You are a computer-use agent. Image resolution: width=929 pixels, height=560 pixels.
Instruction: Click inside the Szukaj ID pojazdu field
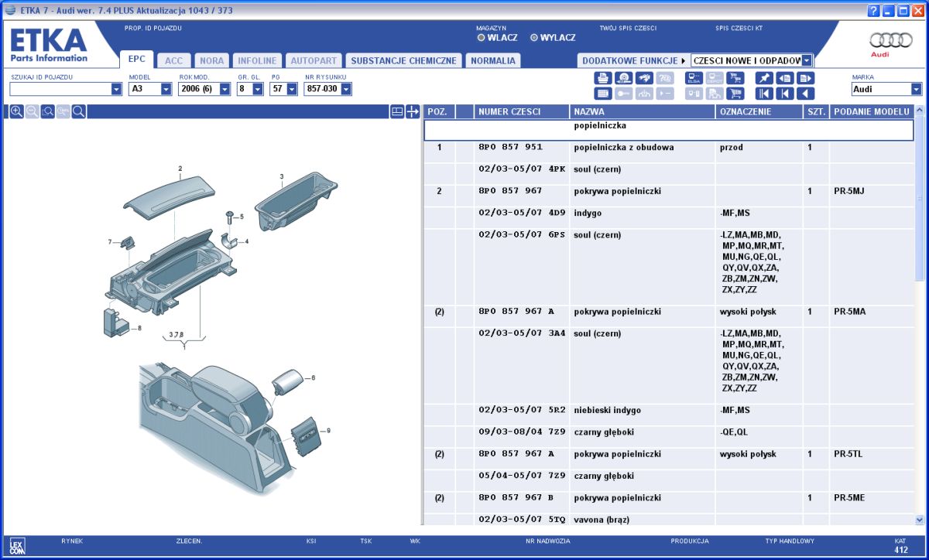tap(60, 89)
